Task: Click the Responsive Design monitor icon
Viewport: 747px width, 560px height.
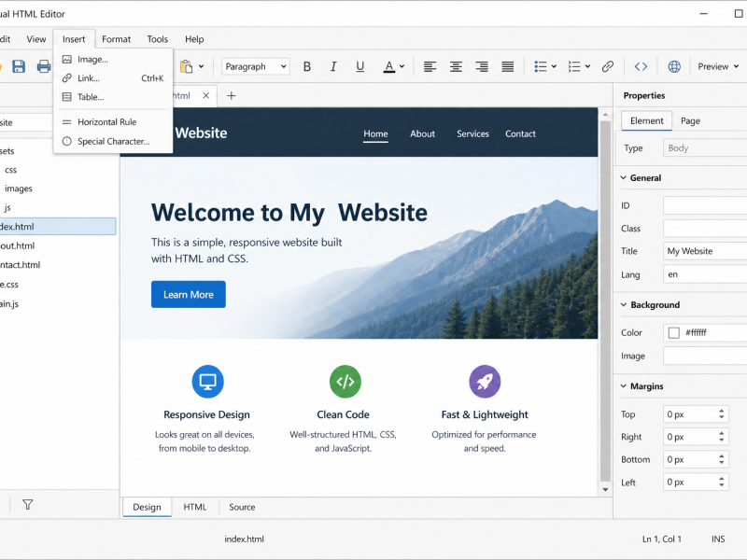Action: (207, 382)
